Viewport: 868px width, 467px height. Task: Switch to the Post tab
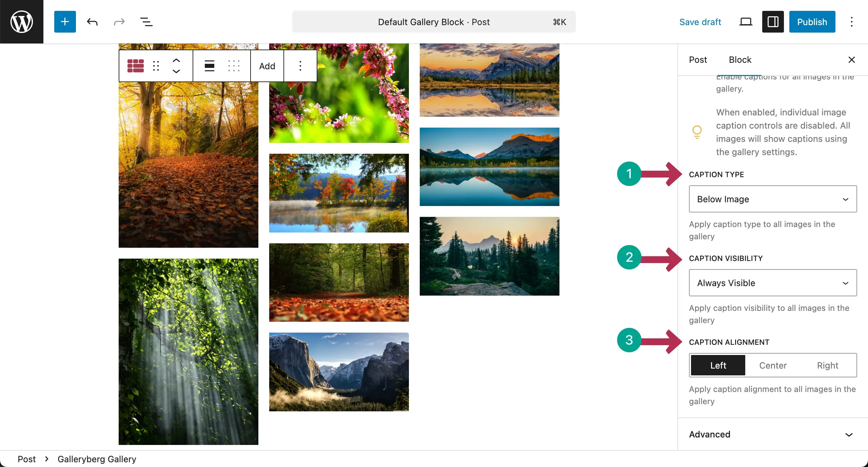698,60
